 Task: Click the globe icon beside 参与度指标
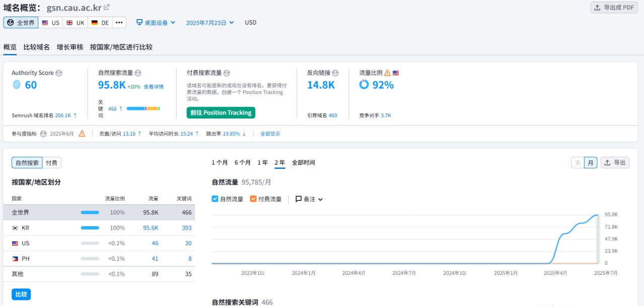(x=43, y=134)
